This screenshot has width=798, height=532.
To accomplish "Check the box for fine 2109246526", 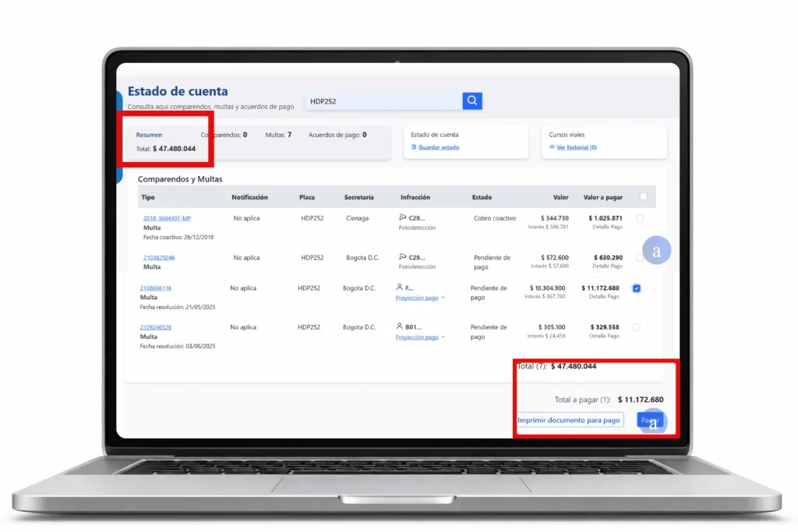I will 636,328.
